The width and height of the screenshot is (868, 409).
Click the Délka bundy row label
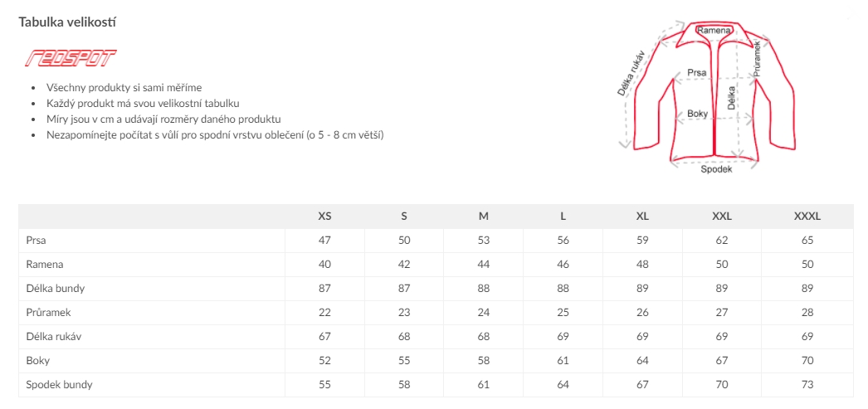click(x=56, y=289)
